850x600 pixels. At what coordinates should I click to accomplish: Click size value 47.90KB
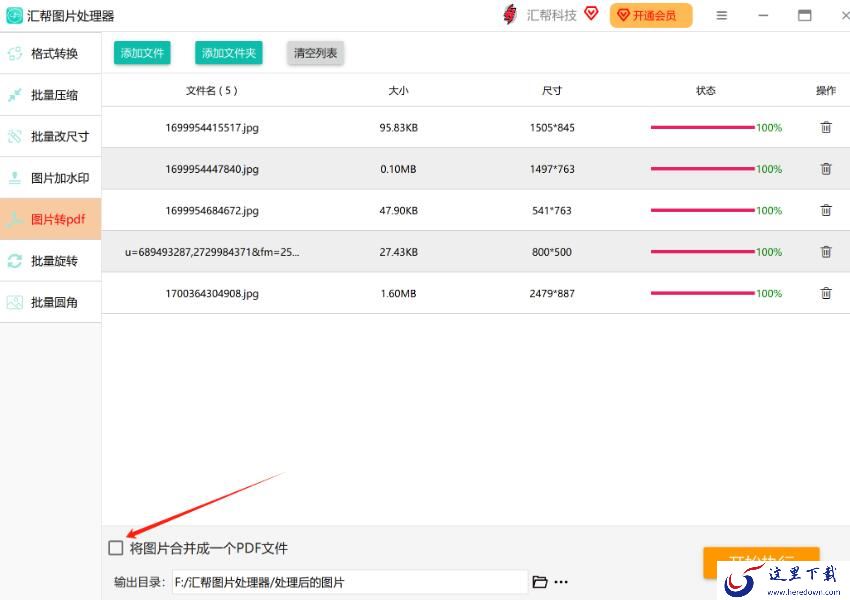398,211
